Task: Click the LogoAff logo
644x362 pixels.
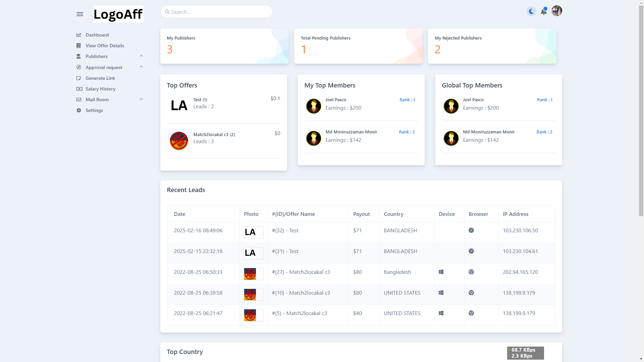Action: 118,14
